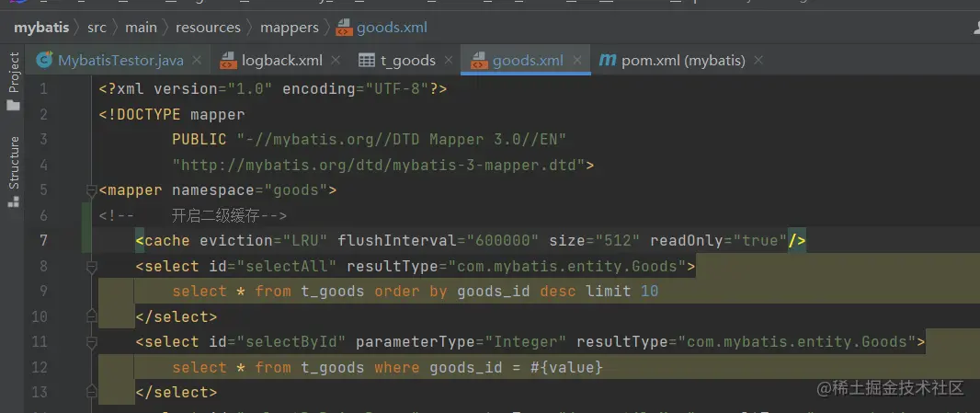The height and width of the screenshot is (413, 980).
Task: Collapse the selectById select fold at line 11
Action: (x=92, y=341)
